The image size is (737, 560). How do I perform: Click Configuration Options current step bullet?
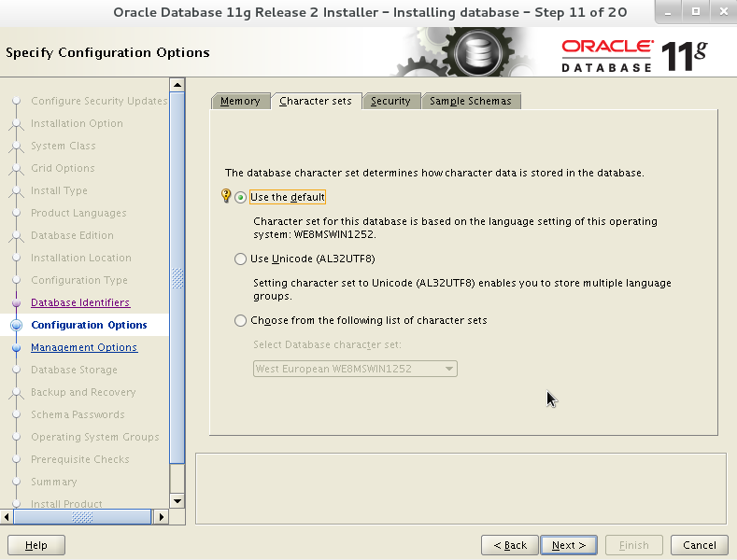coord(17,325)
